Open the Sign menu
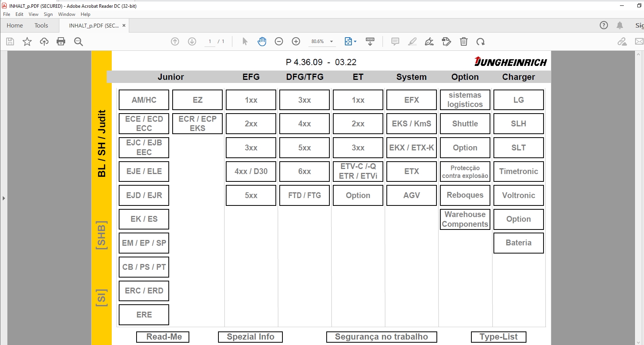This screenshot has width=644, height=345. tap(48, 14)
